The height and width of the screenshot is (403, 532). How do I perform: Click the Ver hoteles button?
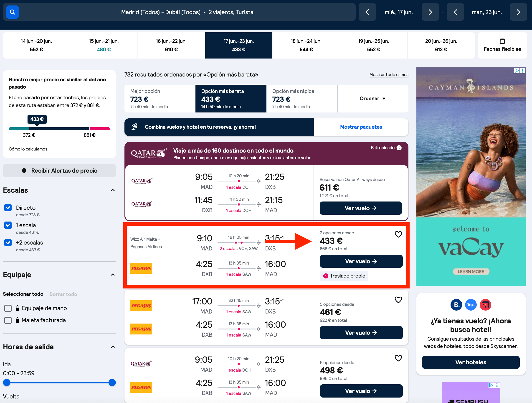(471, 362)
